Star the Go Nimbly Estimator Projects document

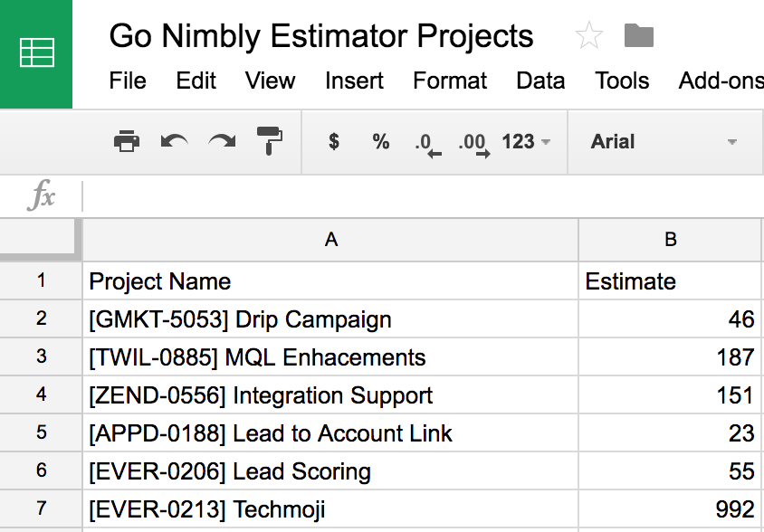click(589, 36)
